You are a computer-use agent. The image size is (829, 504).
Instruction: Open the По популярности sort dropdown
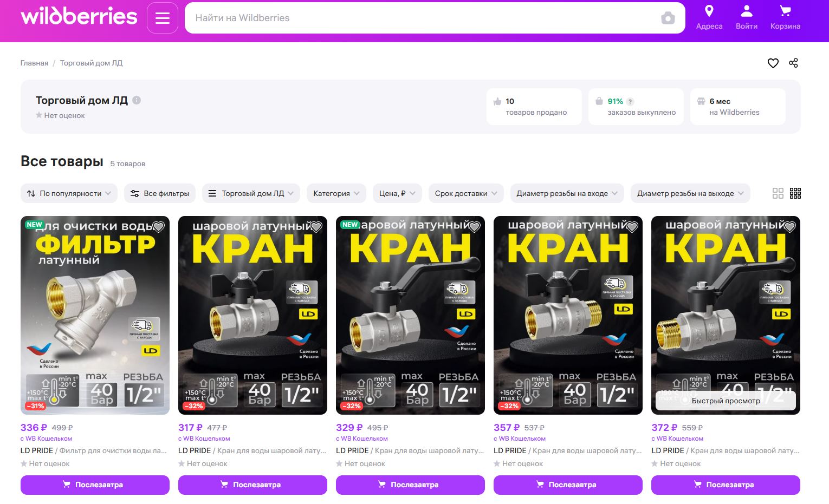[69, 193]
